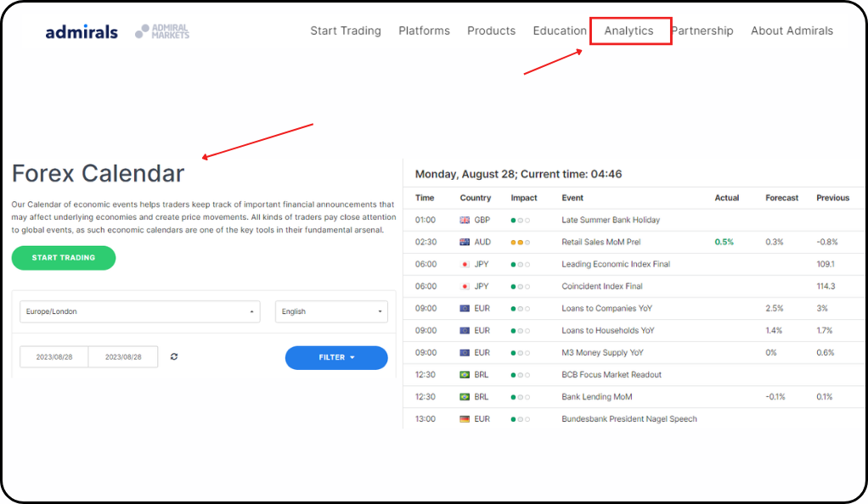
Task: Click the Impact column header
Action: point(524,198)
